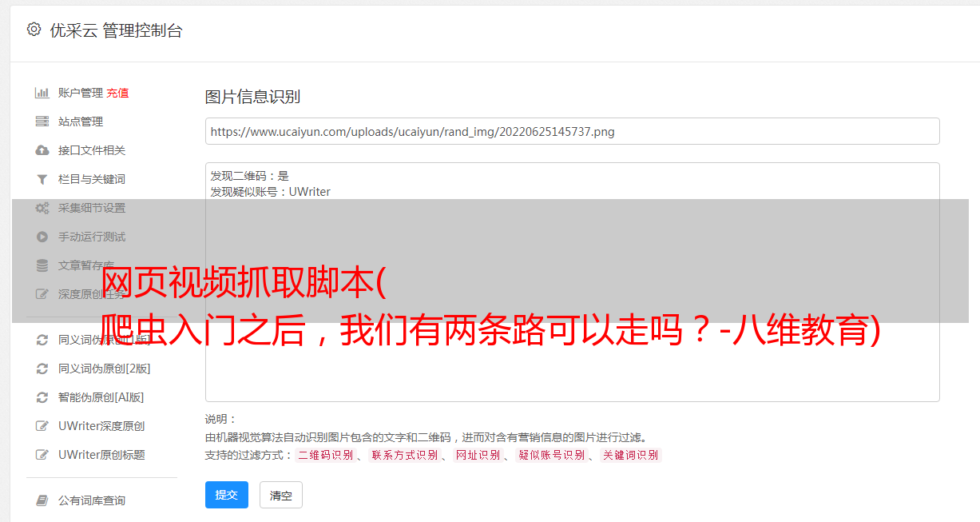Click the 图片信息识别 heading
Image resolution: width=980 pixels, height=522 pixels.
point(252,98)
